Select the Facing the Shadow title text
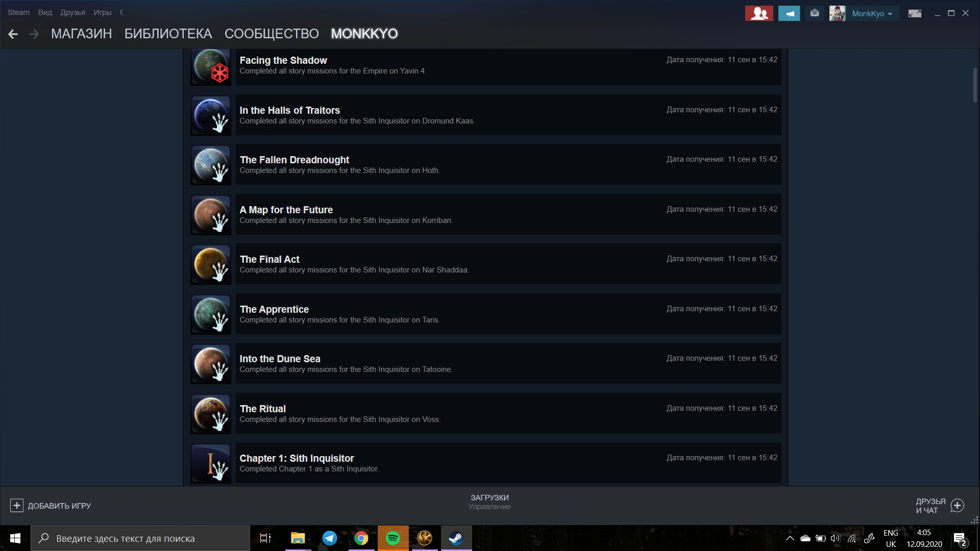The width and height of the screenshot is (980, 551). [x=283, y=60]
